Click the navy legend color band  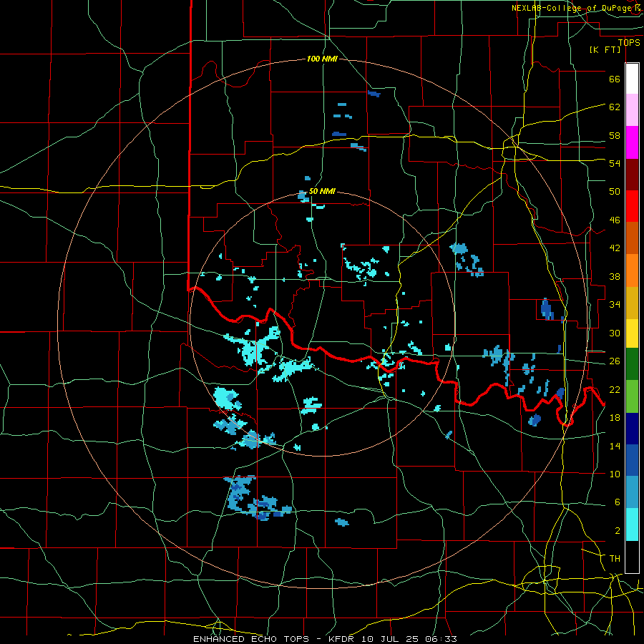coord(632,429)
